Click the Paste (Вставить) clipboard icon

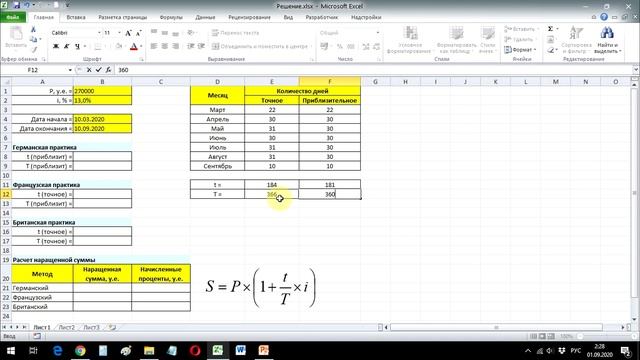[x=16, y=34]
